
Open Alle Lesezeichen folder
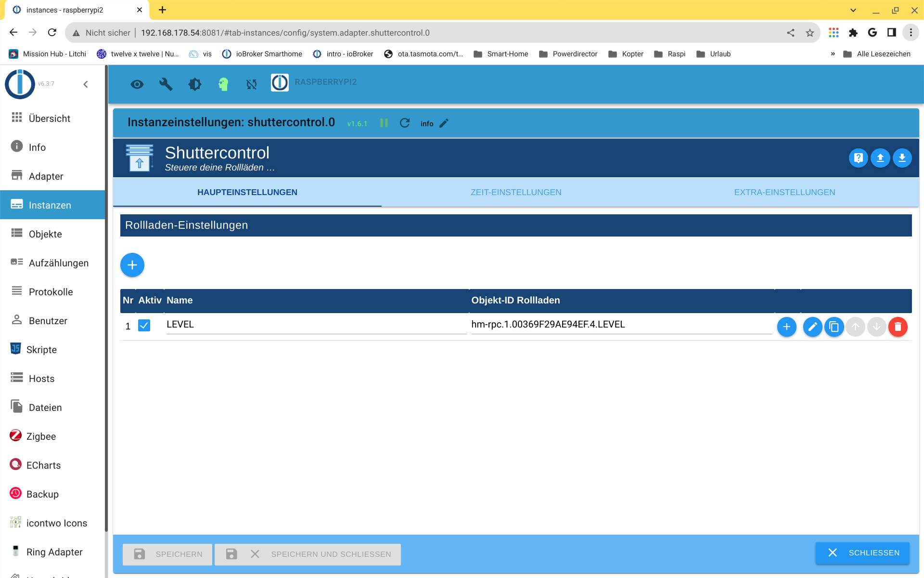877,54
